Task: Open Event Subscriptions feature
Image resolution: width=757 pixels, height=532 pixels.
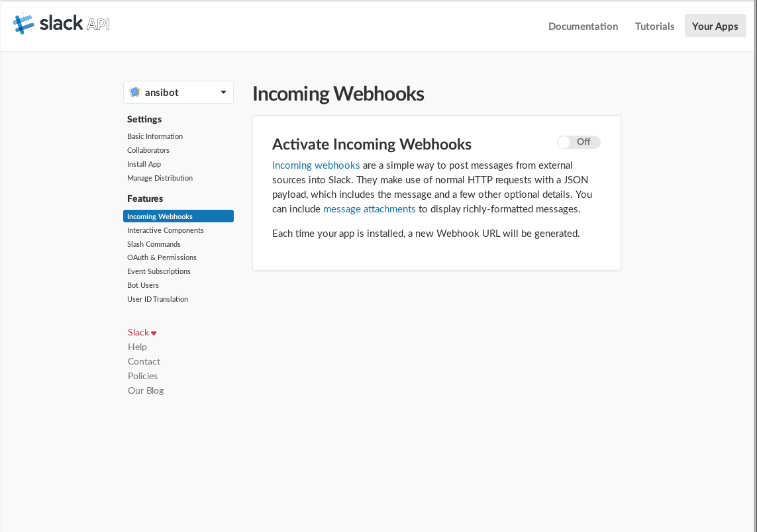Action: [159, 271]
